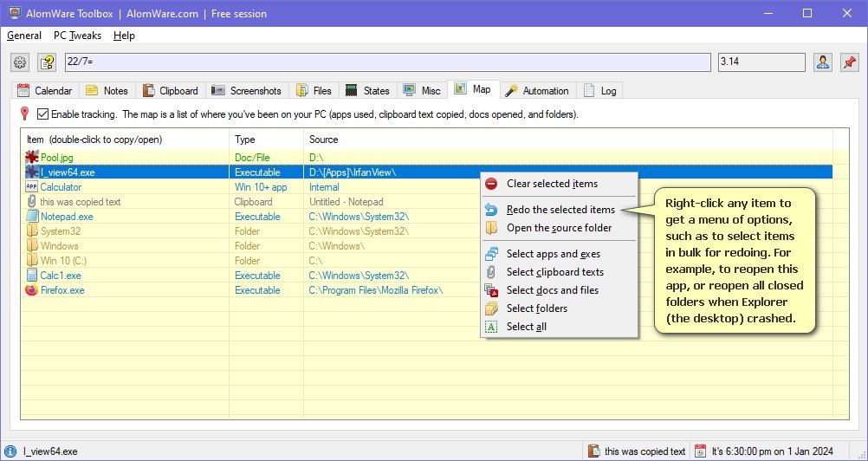The image size is (868, 461).
Task: Choose Select docs and files
Action: point(552,290)
